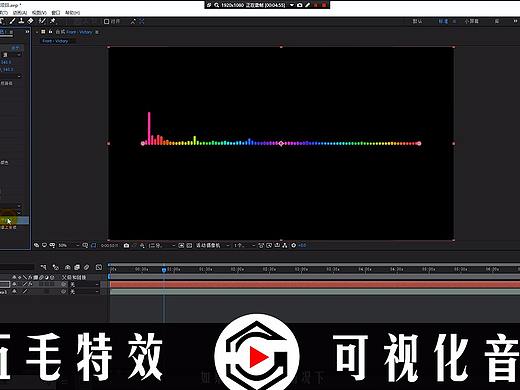The image size is (520, 390).
Task: Click the primary viewer monitor icon
Action: (44, 245)
